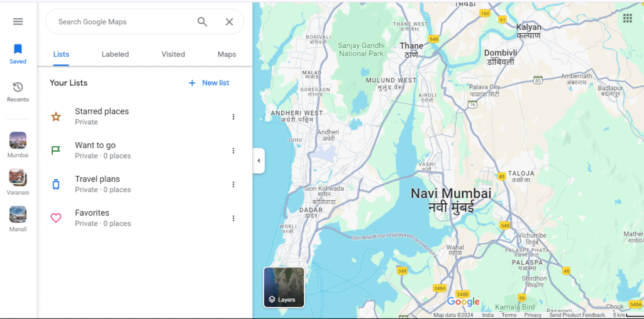Screen dimensions: 644x319
Task: Collapse the side panel arrow
Action: [258, 160]
